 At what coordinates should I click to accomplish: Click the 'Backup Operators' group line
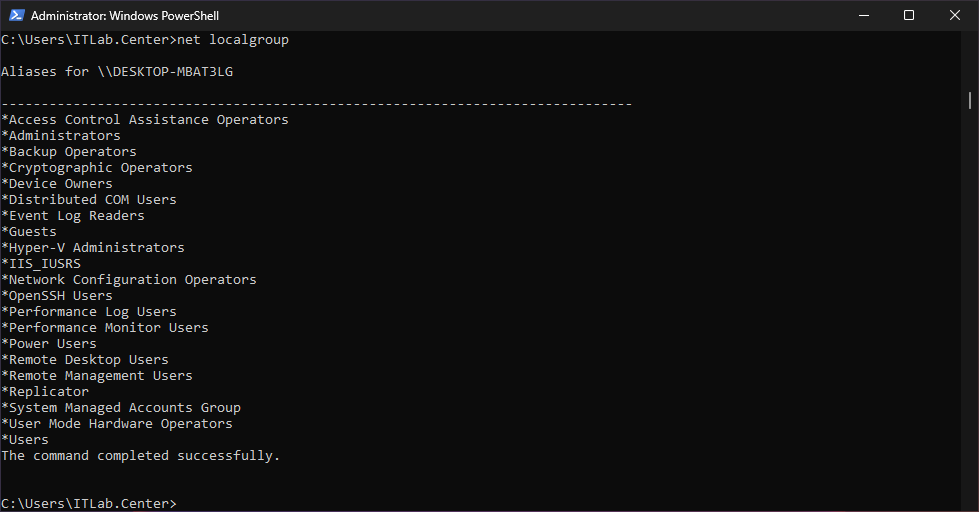pyautogui.click(x=70, y=152)
